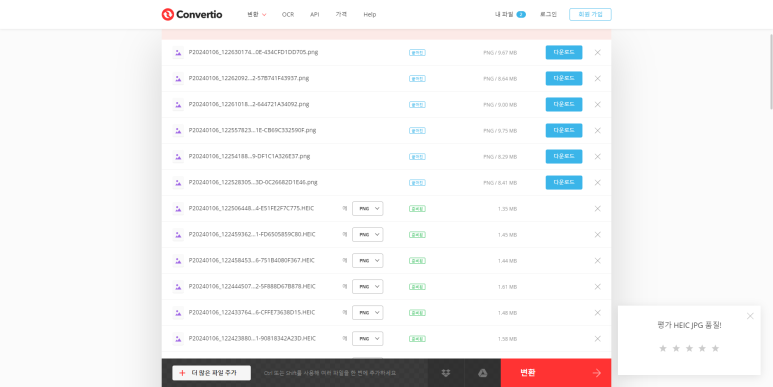Remove the 9.75 MB file with X
The image size is (773, 387).
click(597, 131)
